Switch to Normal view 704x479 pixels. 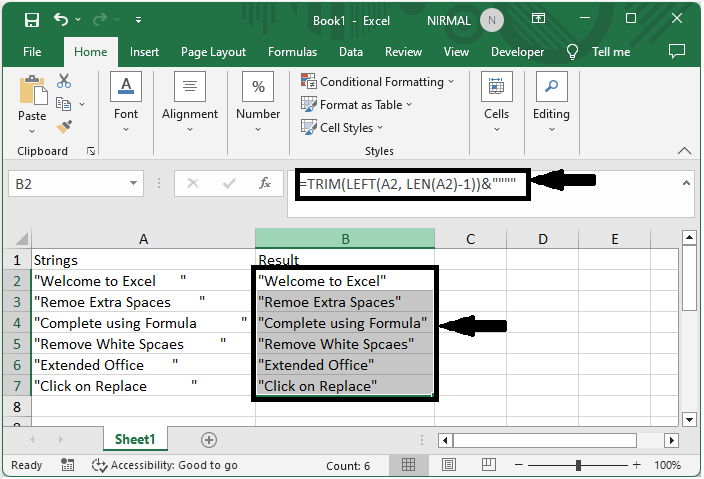(x=408, y=465)
